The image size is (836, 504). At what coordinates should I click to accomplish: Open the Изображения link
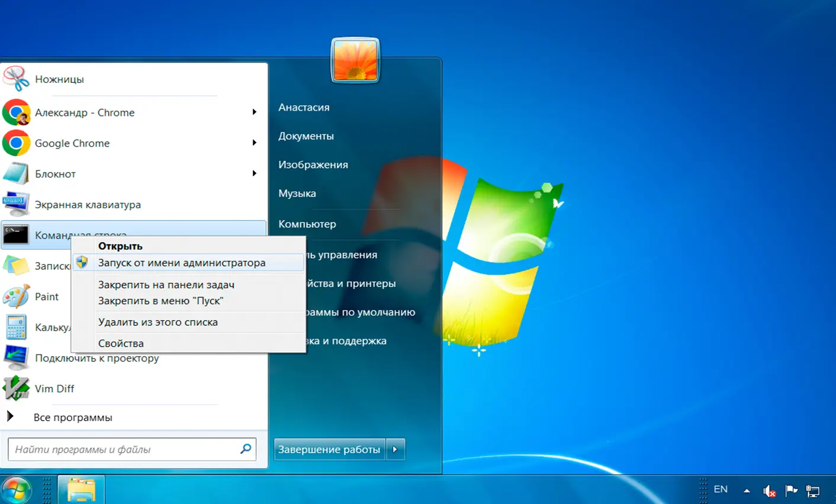[313, 164]
